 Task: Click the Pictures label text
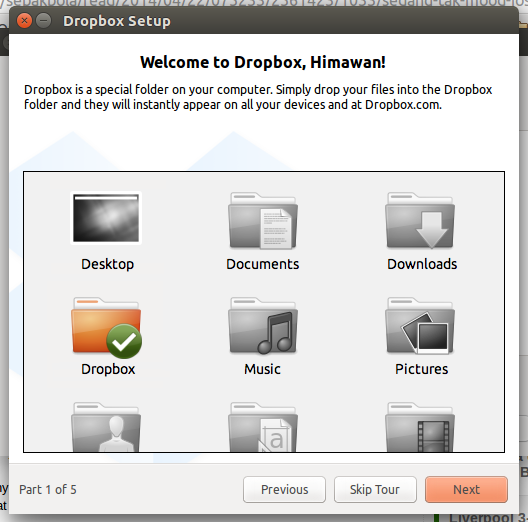[x=422, y=369]
